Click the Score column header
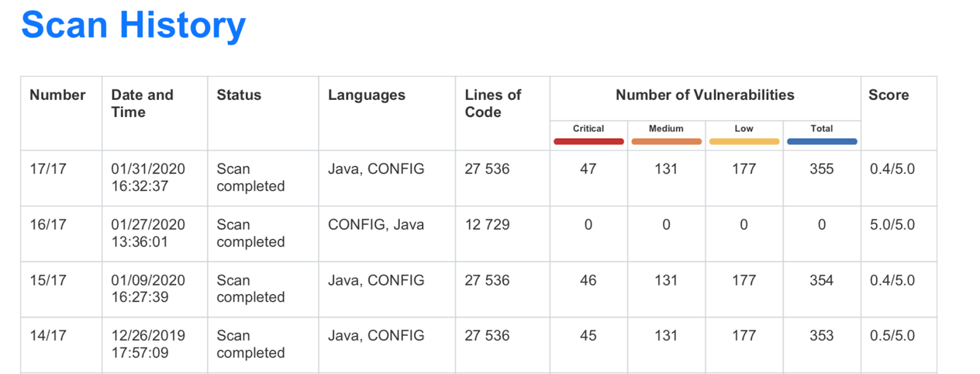Viewport: 980px width, 374px height. click(x=888, y=95)
